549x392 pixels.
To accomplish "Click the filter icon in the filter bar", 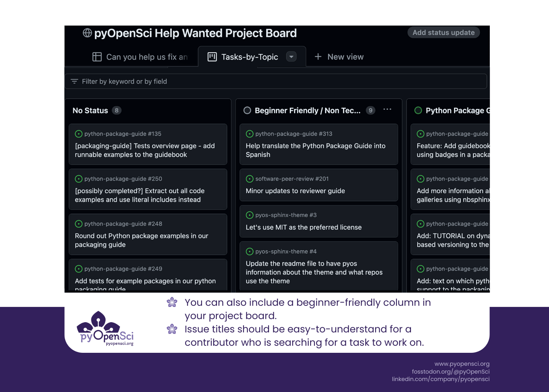I will [x=75, y=82].
